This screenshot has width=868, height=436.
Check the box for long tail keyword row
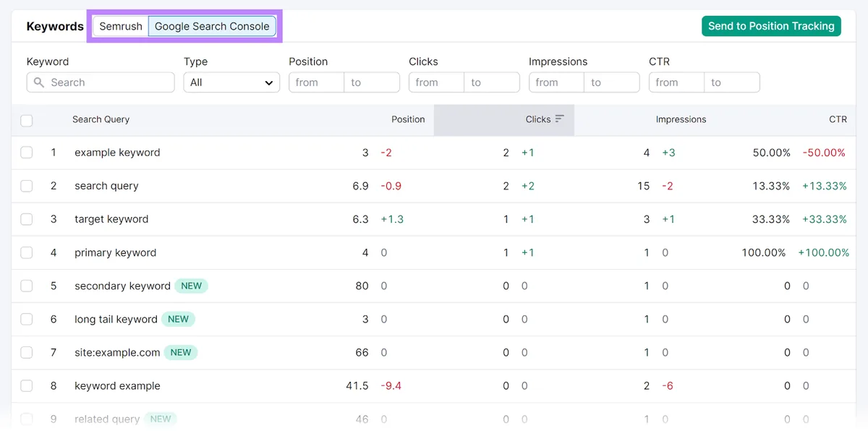[27, 319]
